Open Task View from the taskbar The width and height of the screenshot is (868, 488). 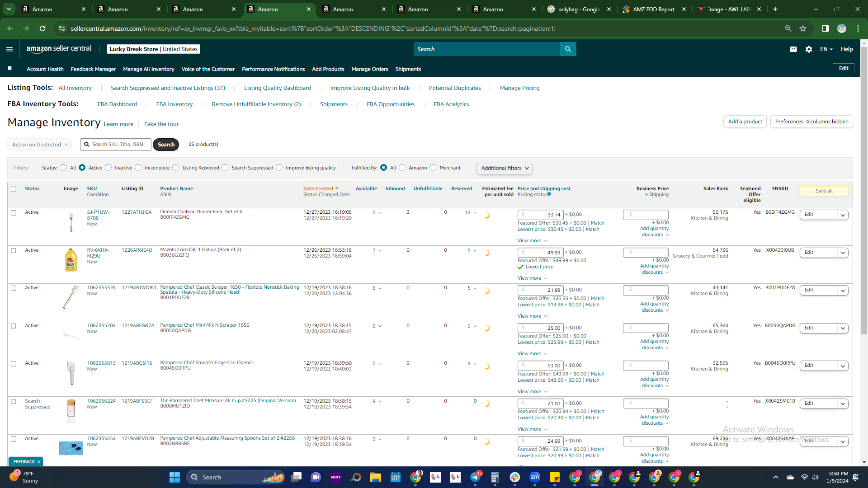click(296, 477)
